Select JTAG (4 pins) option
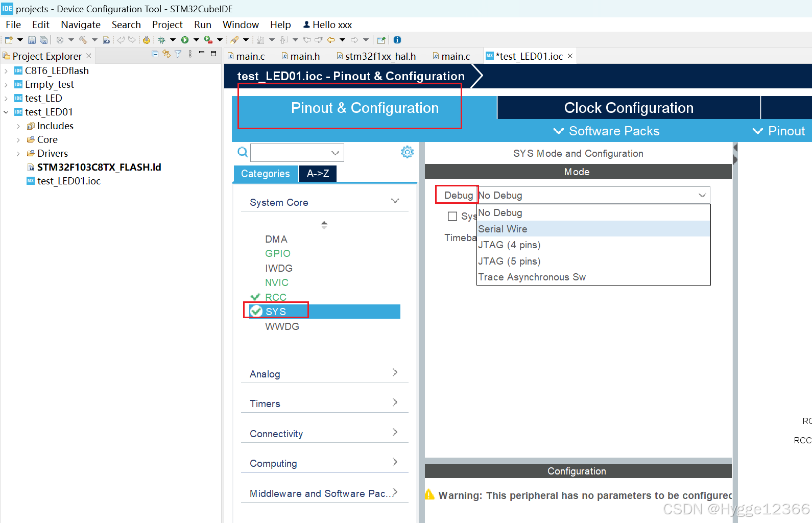 tap(593, 245)
